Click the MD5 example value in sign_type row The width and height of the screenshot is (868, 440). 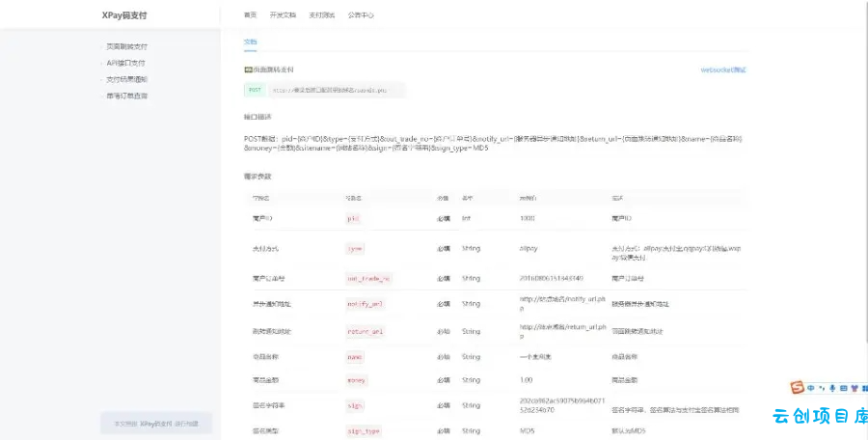tap(527, 430)
